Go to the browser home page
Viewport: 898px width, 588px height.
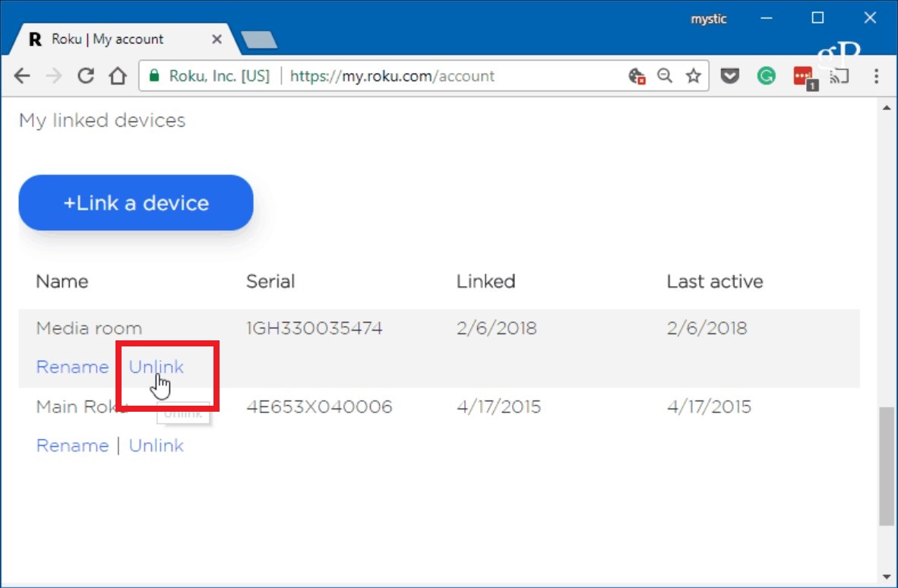(x=117, y=76)
